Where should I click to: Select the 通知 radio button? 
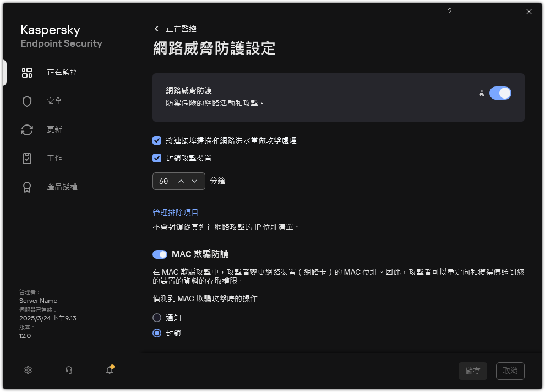[x=157, y=318]
